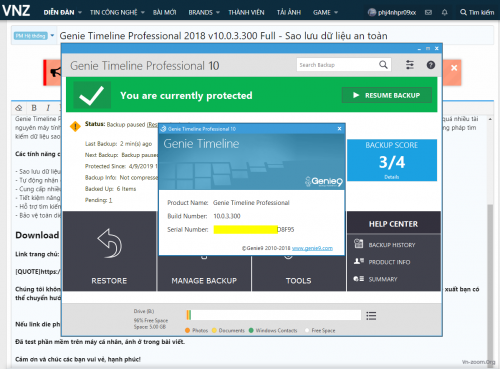This screenshot has width=500, height=369.
Task: Open the inbox envelope icon
Action: (428, 12)
